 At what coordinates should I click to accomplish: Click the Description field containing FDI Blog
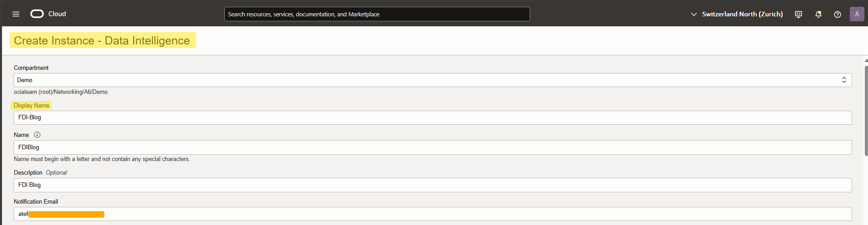(432, 185)
